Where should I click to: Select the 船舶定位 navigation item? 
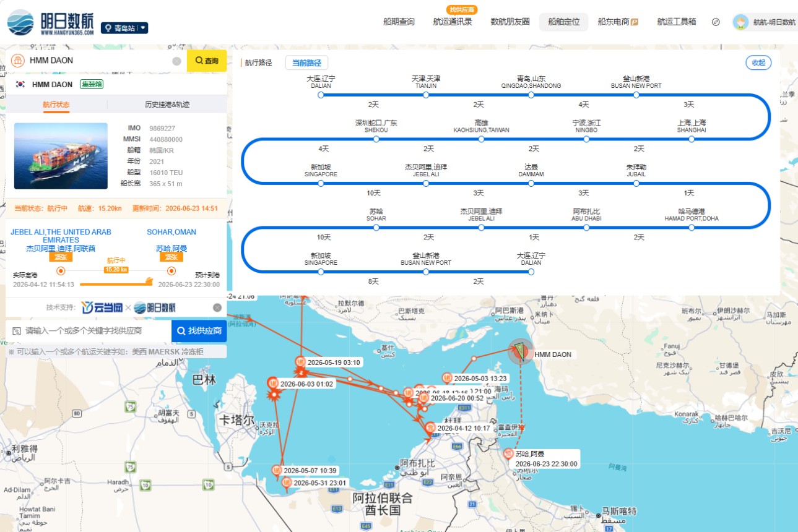click(x=564, y=22)
